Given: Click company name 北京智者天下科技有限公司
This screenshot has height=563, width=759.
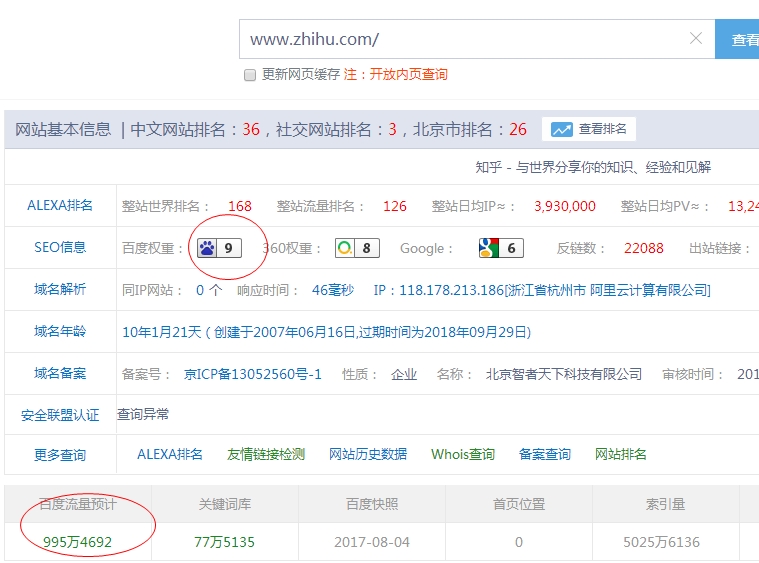Looking at the screenshot, I should click(x=563, y=374).
